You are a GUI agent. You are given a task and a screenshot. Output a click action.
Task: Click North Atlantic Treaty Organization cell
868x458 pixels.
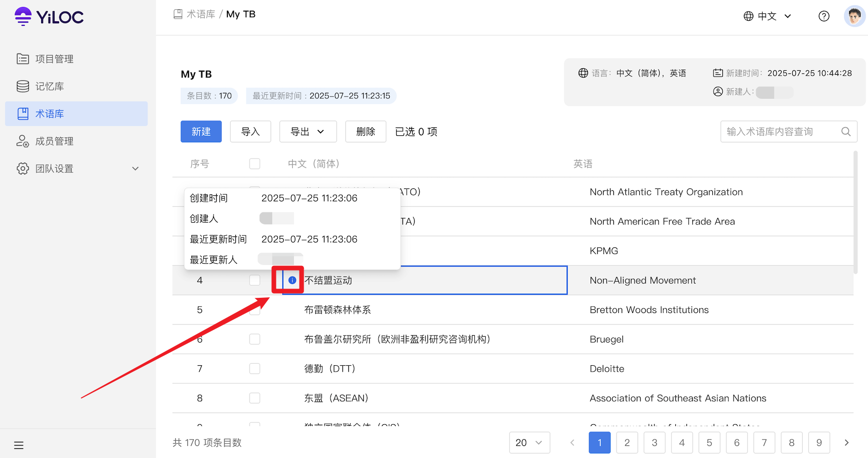point(666,192)
